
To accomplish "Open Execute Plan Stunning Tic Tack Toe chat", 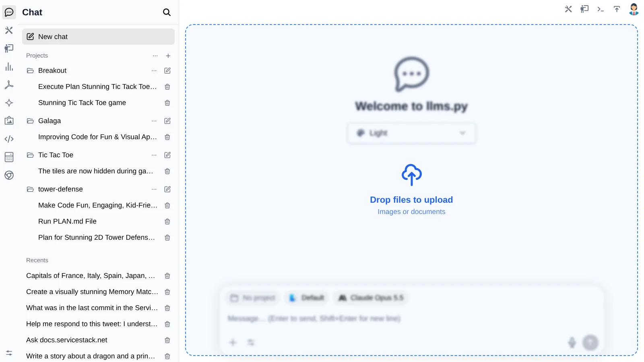I will pos(97,86).
